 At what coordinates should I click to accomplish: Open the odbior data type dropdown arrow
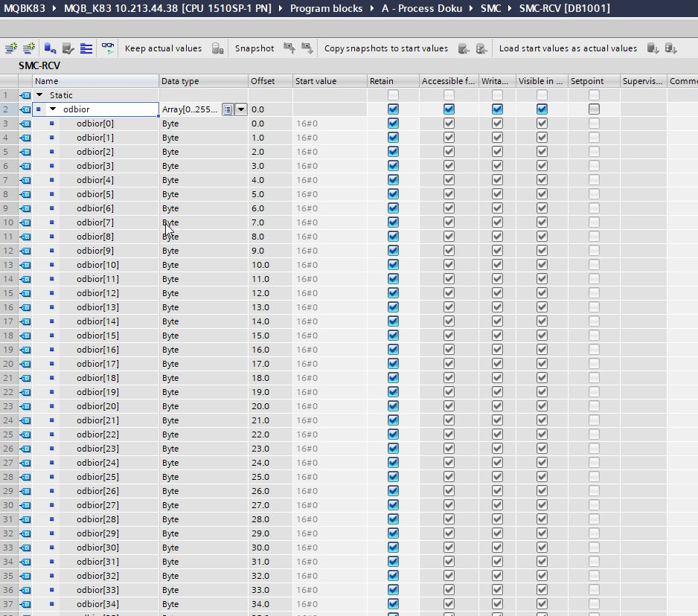point(241,109)
